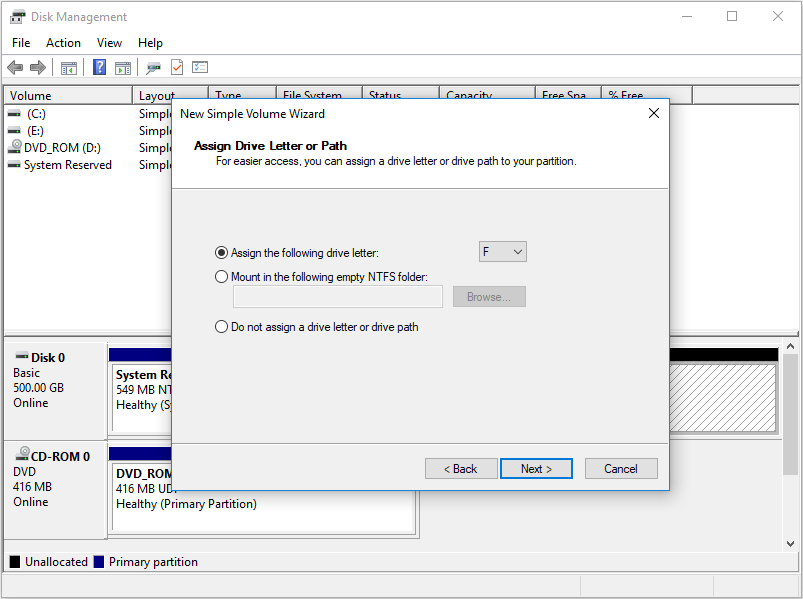Click the System Reserved volume icon
Viewport: 803px width, 599px height.
14,164
